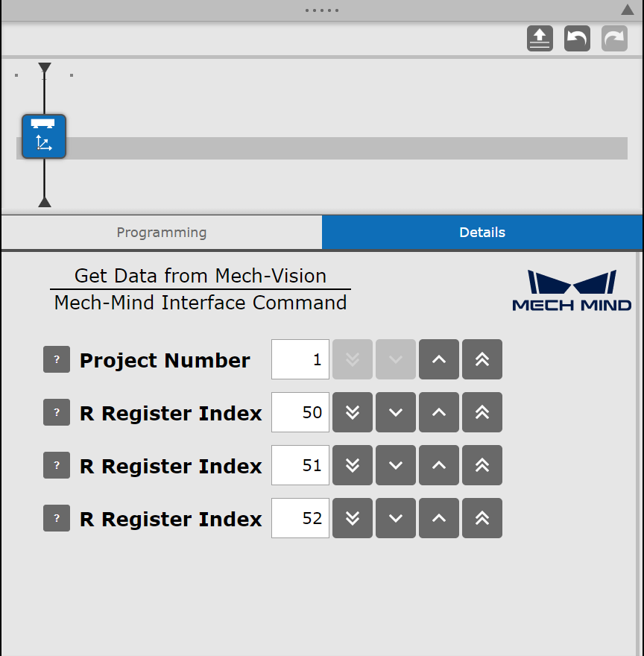Click disabled double-down arrow for Project Number
Viewport: 644px width, 656px height.
(353, 359)
